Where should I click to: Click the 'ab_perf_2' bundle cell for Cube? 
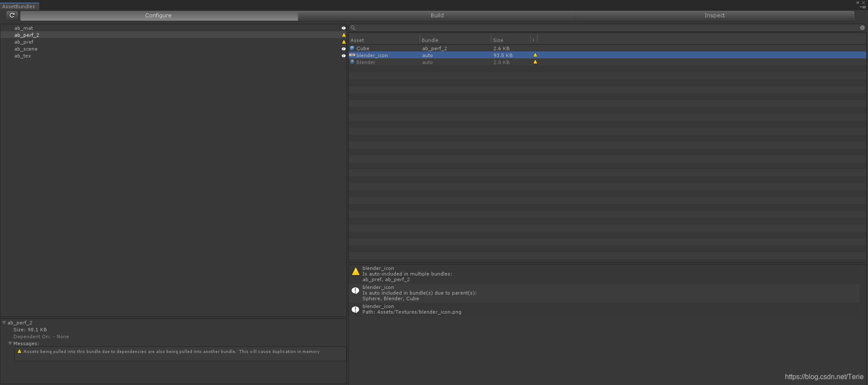(435, 48)
